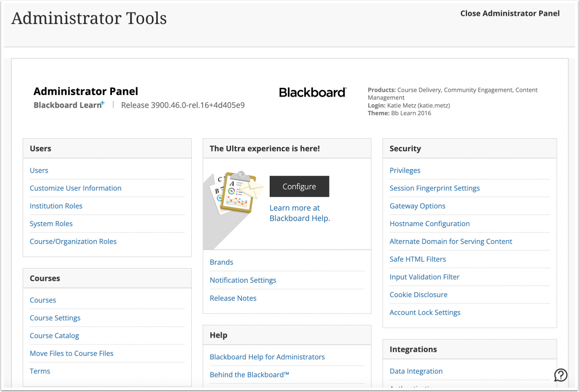Click the help question mark icon
This screenshot has width=579, height=392.
pyautogui.click(x=560, y=375)
